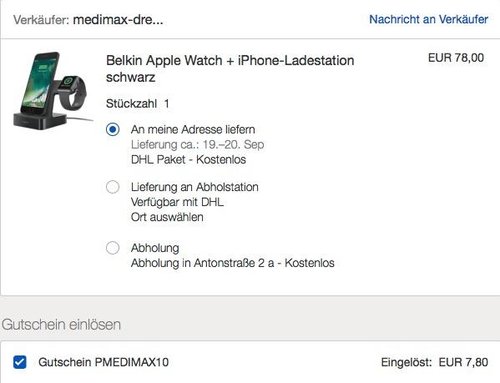The image size is (500, 383).
Task: Click the Ort auswählen text
Action: 167,217
